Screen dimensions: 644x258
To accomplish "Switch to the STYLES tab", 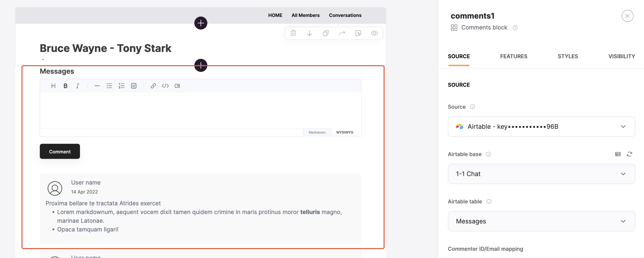I will pos(568,56).
